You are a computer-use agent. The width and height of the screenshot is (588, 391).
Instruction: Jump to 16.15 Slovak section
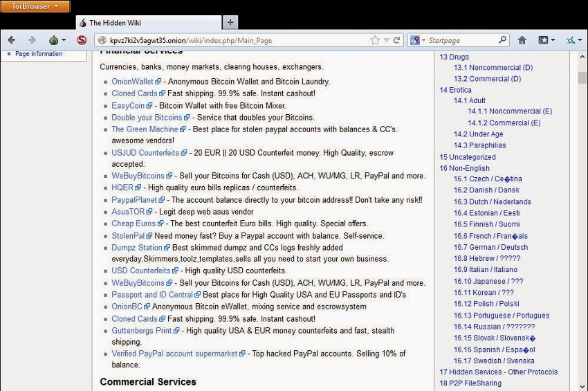tap(494, 338)
